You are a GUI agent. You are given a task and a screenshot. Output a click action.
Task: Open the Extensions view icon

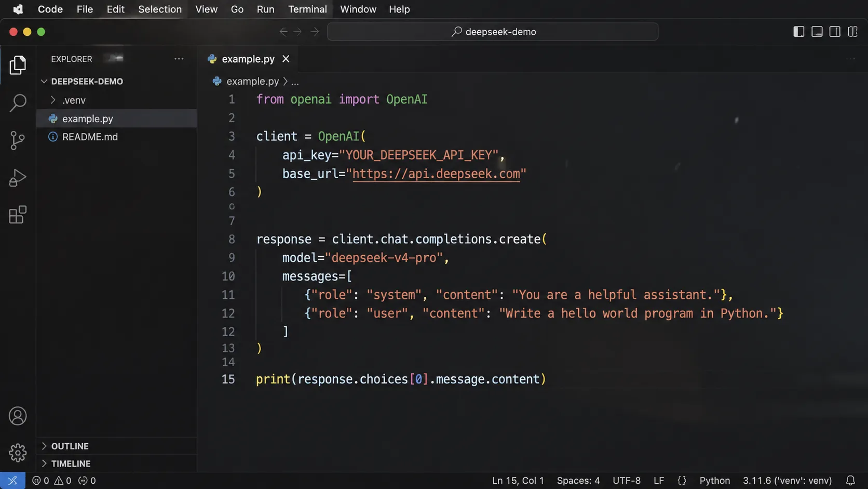(18, 215)
